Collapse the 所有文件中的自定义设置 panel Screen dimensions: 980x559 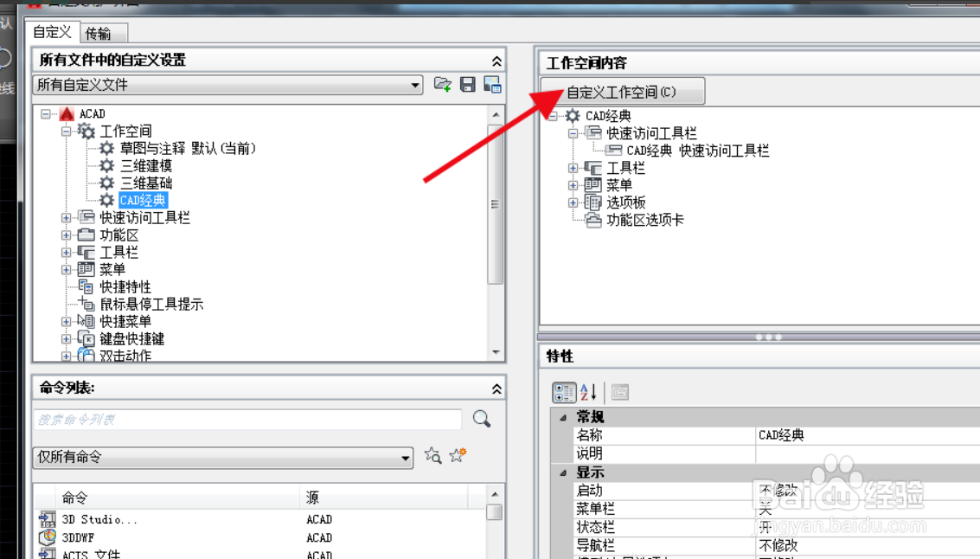click(496, 61)
